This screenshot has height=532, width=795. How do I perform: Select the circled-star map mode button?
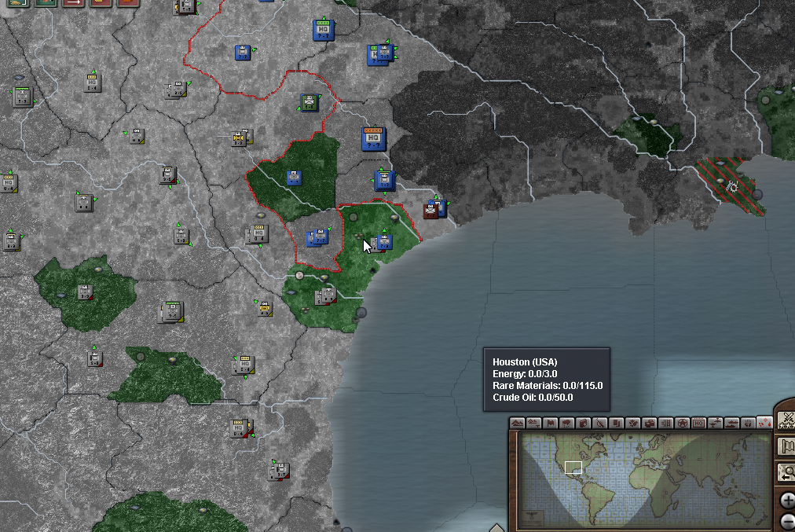(683, 423)
